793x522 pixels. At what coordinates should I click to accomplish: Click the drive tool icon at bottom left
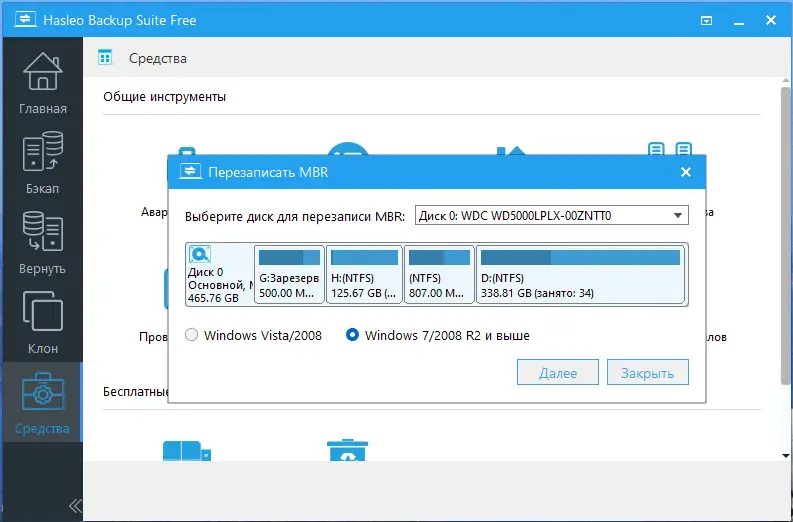(x=186, y=450)
